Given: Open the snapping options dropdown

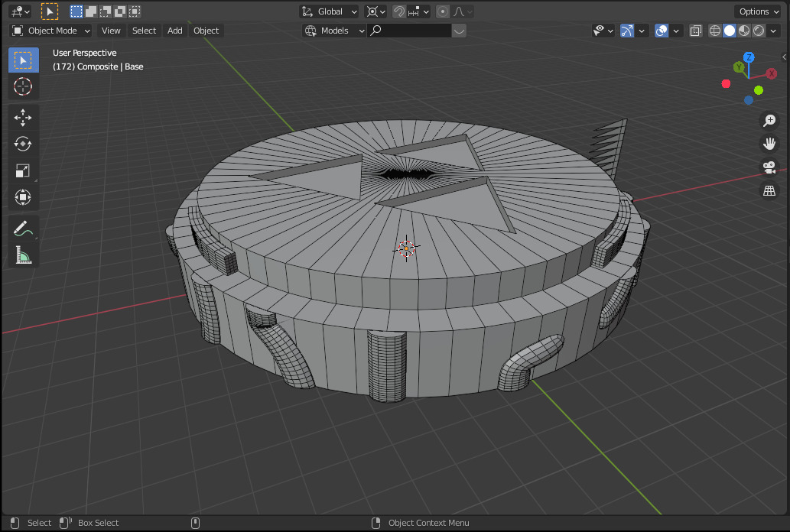Looking at the screenshot, I should coord(418,11).
